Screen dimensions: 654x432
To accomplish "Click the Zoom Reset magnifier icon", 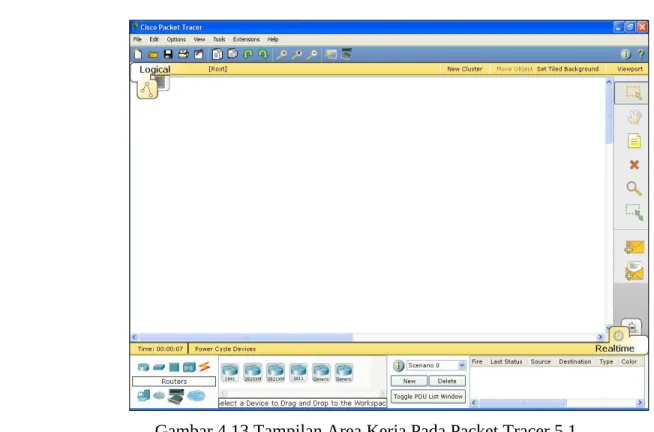I will point(297,54).
